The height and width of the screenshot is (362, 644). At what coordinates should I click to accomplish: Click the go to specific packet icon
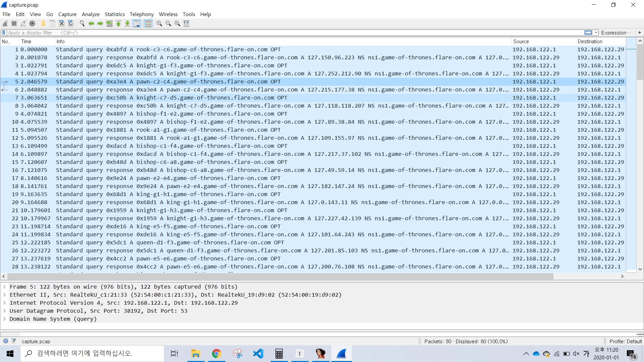tap(109, 23)
